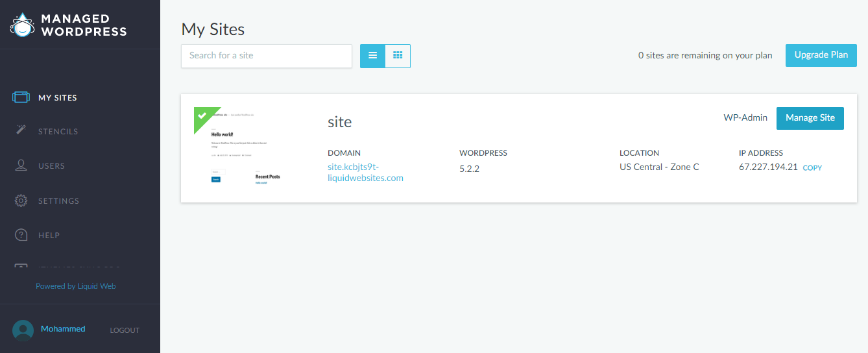868x353 pixels.
Task: Click the IP ADDRESS column label
Action: (x=761, y=153)
